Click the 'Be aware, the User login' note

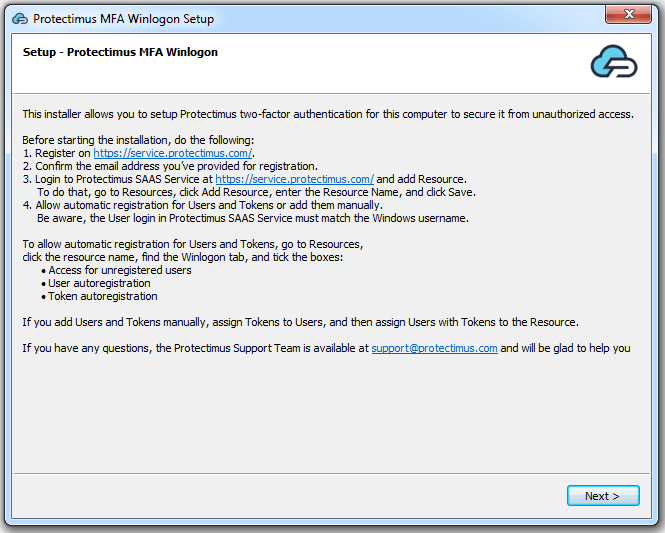pos(253,218)
